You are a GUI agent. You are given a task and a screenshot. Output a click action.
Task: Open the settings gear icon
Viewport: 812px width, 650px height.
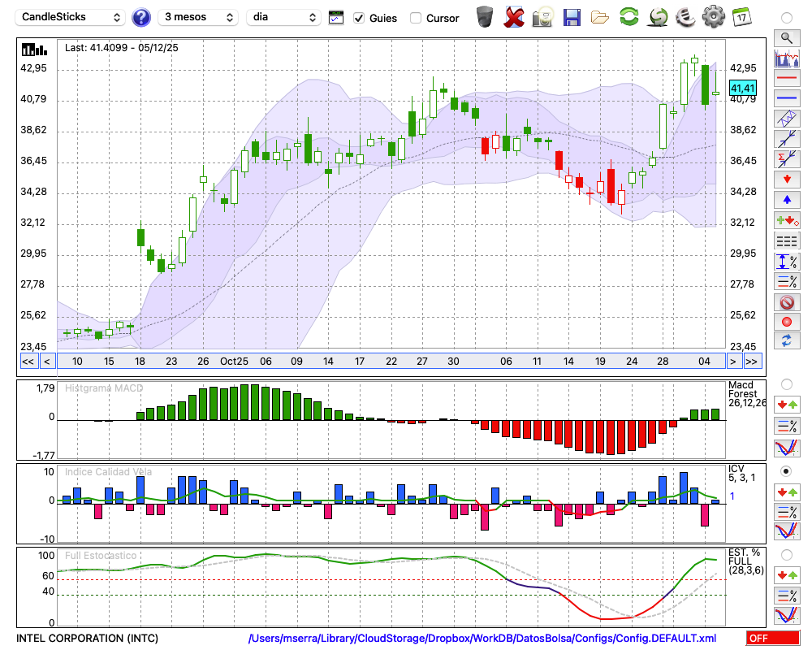coord(713,17)
